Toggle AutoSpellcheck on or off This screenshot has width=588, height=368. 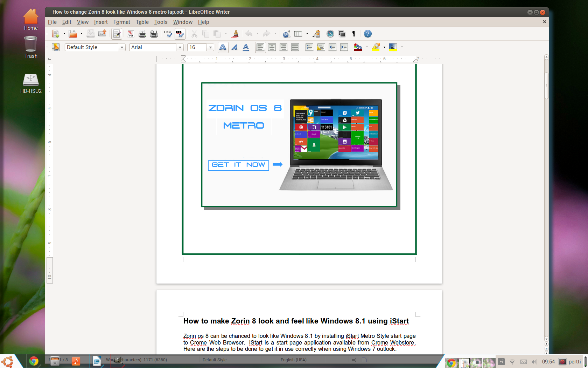coord(180,34)
